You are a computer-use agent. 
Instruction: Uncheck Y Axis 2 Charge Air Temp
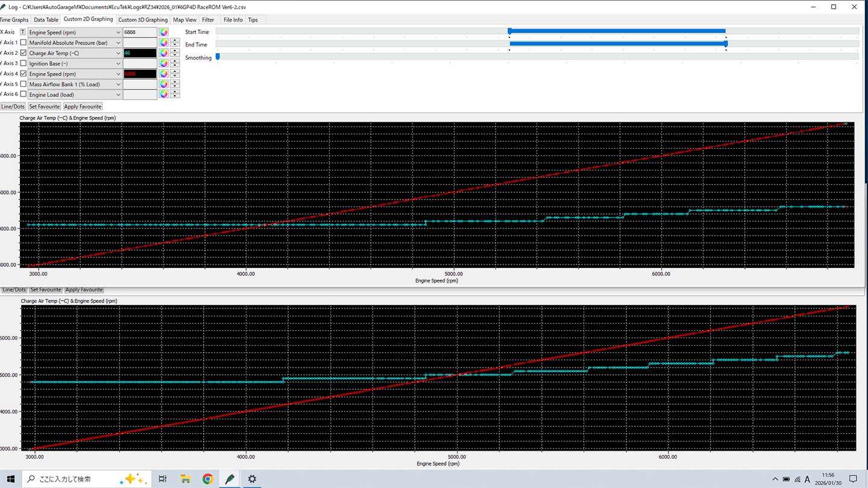point(24,53)
